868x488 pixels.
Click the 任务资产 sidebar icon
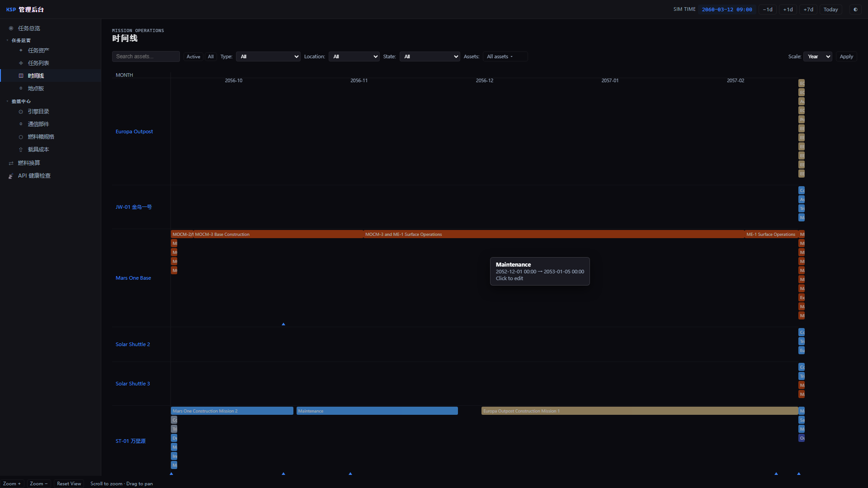[x=21, y=51]
